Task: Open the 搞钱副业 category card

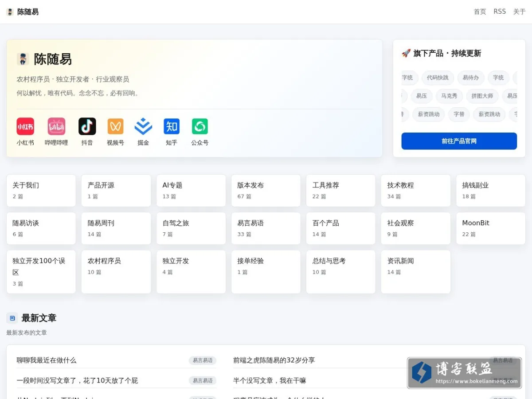Action: [x=491, y=190]
